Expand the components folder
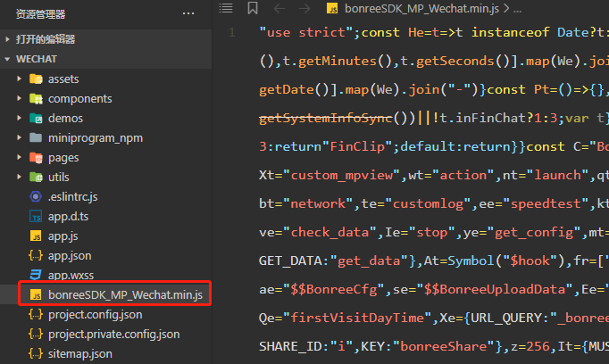The image size is (609, 364). pos(79,98)
